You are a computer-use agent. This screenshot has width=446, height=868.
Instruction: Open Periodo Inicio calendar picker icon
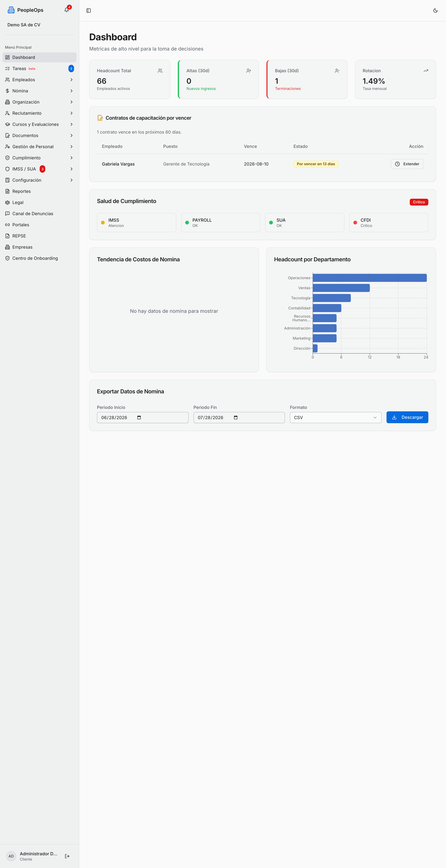click(139, 417)
